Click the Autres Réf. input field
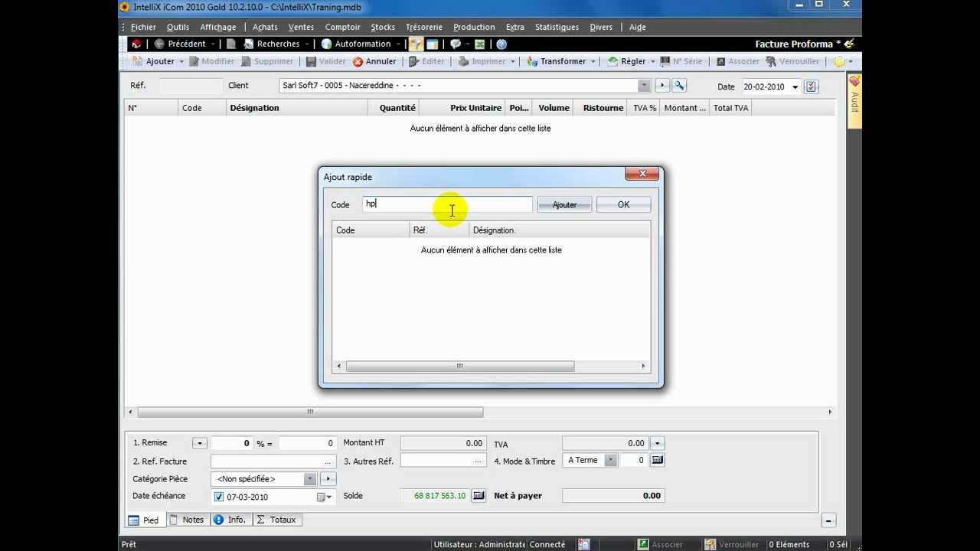 pyautogui.click(x=443, y=461)
